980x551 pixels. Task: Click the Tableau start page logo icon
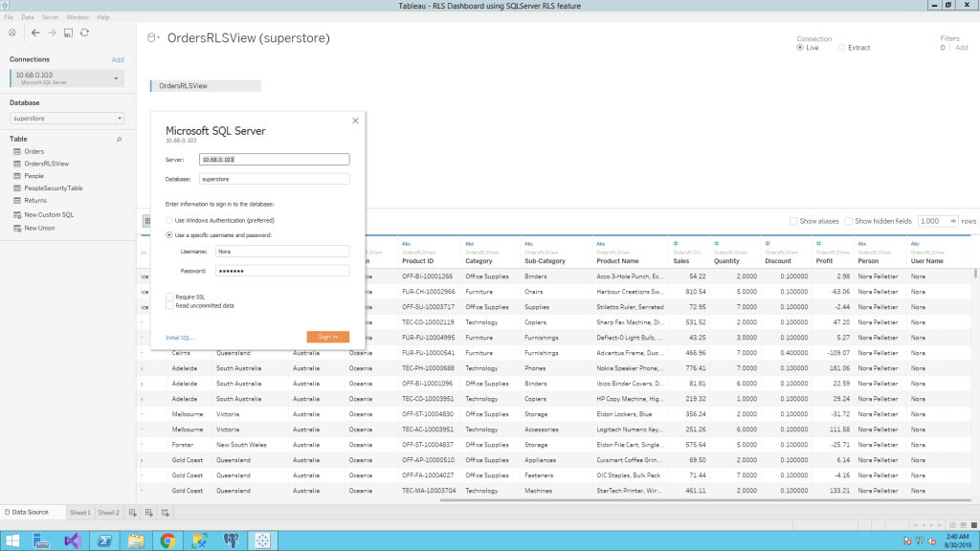point(11,33)
